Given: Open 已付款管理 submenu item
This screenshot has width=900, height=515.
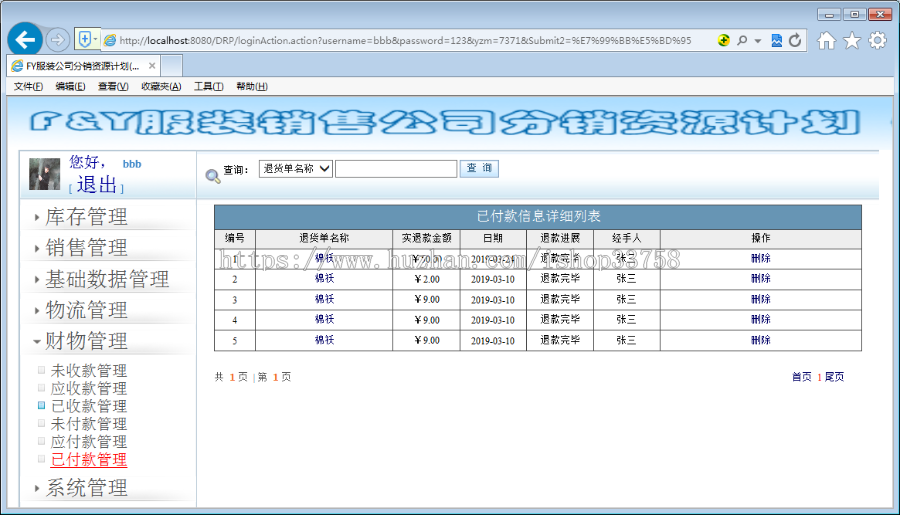Looking at the screenshot, I should tap(89, 459).
